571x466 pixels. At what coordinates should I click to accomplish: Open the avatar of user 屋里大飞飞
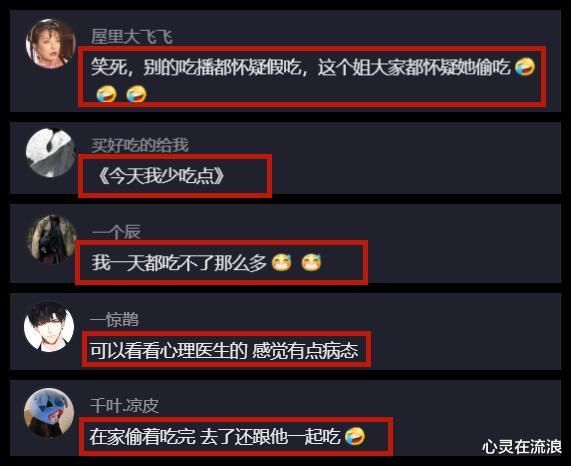pyautogui.click(x=51, y=44)
